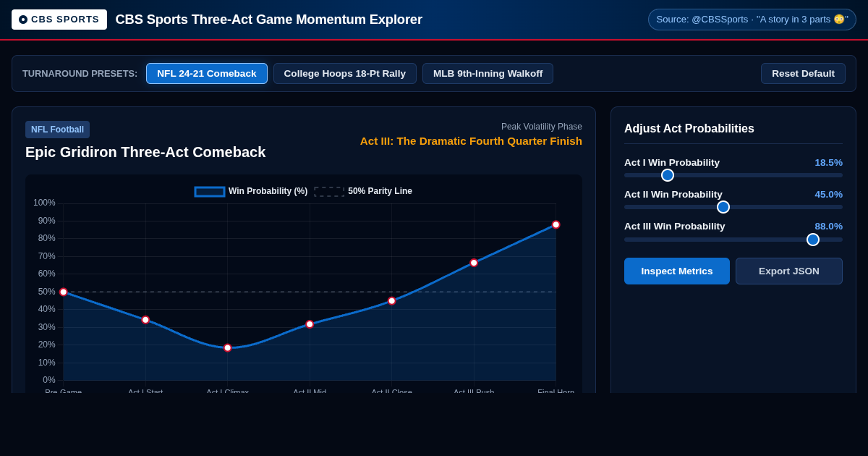Click the 50% y-axis label
The image size is (868, 456).
point(46,292)
